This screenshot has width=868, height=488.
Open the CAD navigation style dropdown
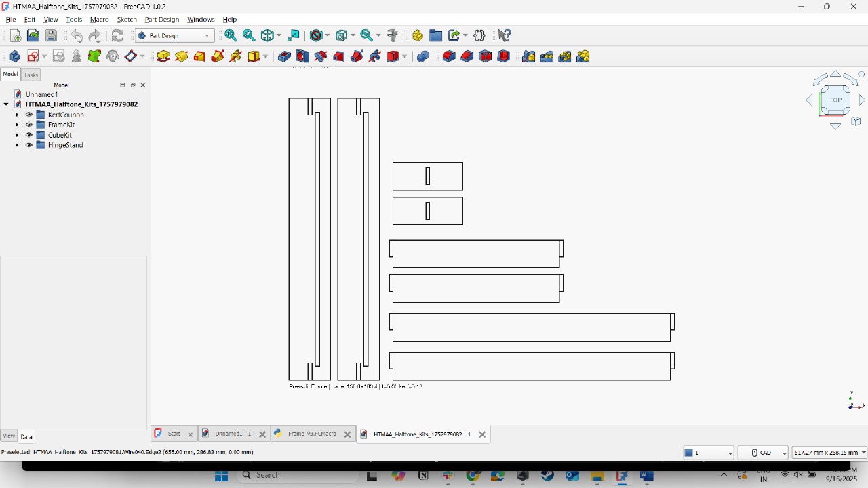764,453
